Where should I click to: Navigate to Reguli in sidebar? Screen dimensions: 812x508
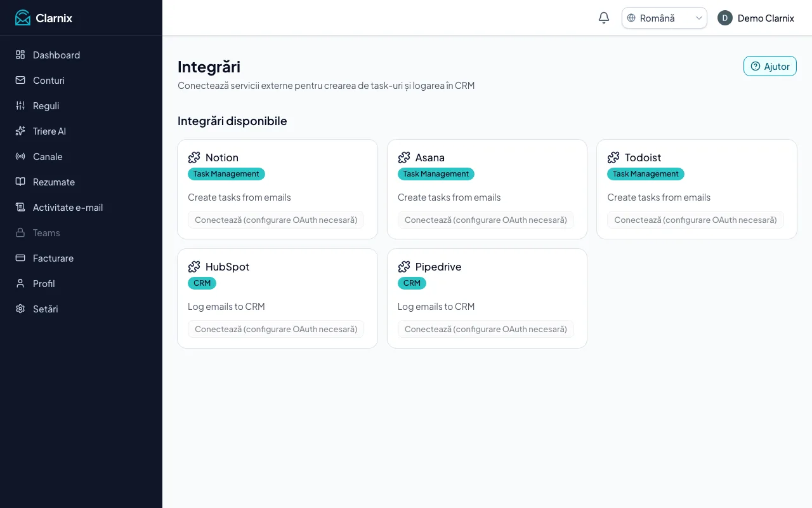click(81, 105)
